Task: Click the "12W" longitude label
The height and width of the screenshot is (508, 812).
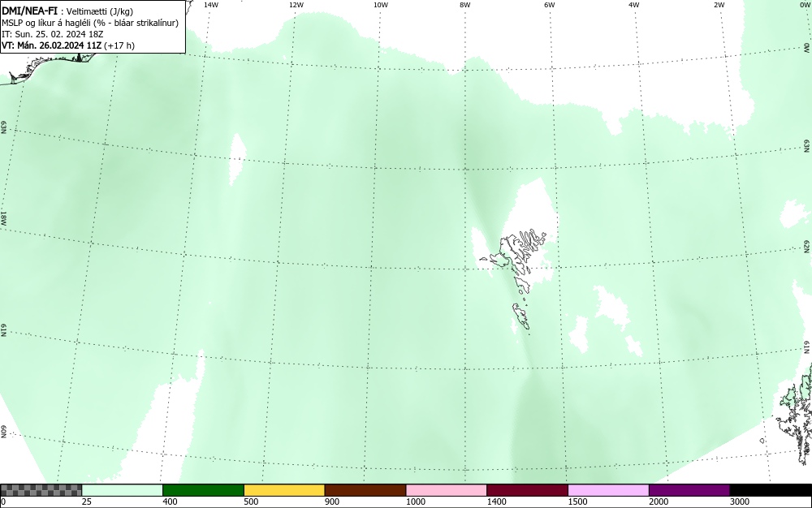Action: click(296, 5)
